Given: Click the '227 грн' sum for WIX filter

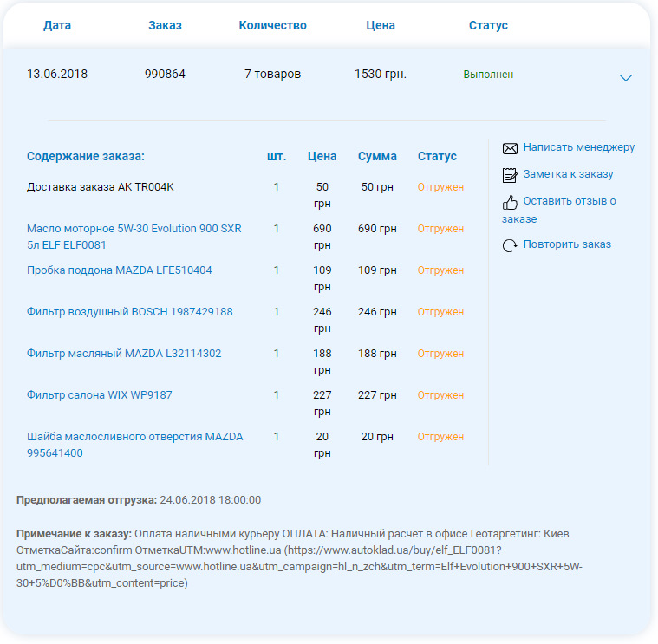Looking at the screenshot, I should pyautogui.click(x=377, y=394).
